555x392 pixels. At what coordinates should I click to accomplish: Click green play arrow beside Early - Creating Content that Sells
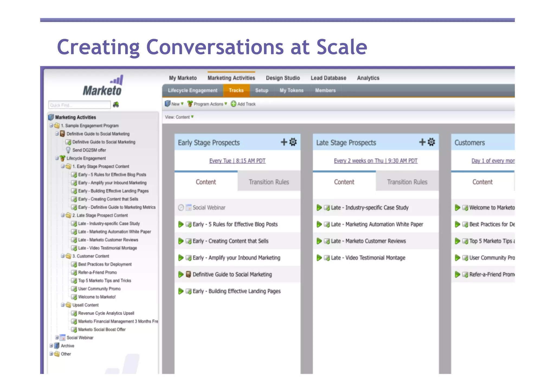click(x=181, y=241)
